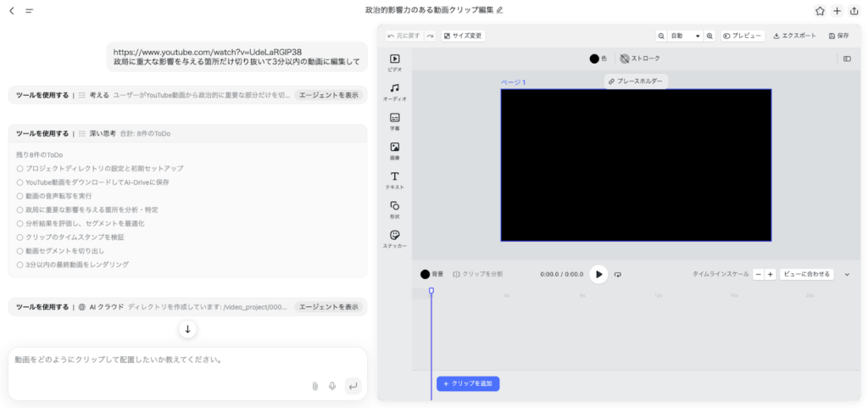Expand the first エージェントを表示 button
The height and width of the screenshot is (408, 868).
[329, 95]
